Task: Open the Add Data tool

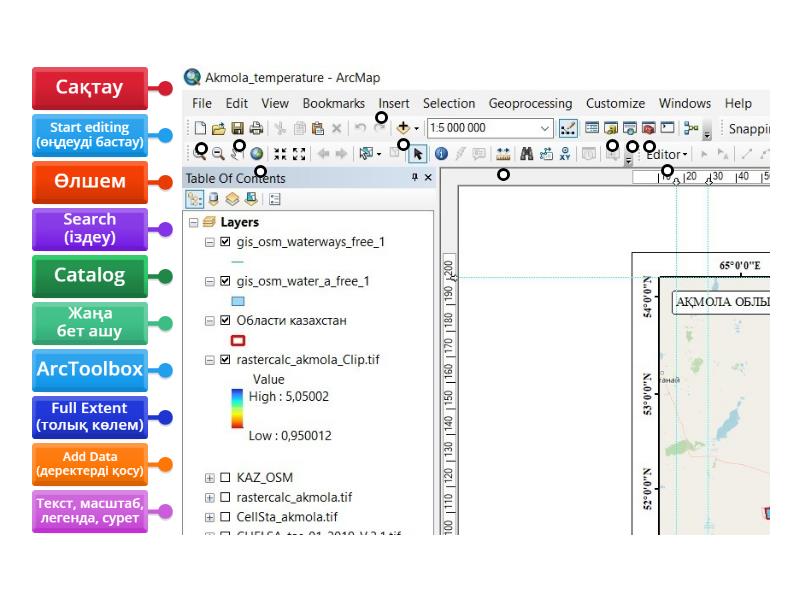Action: pos(403,126)
